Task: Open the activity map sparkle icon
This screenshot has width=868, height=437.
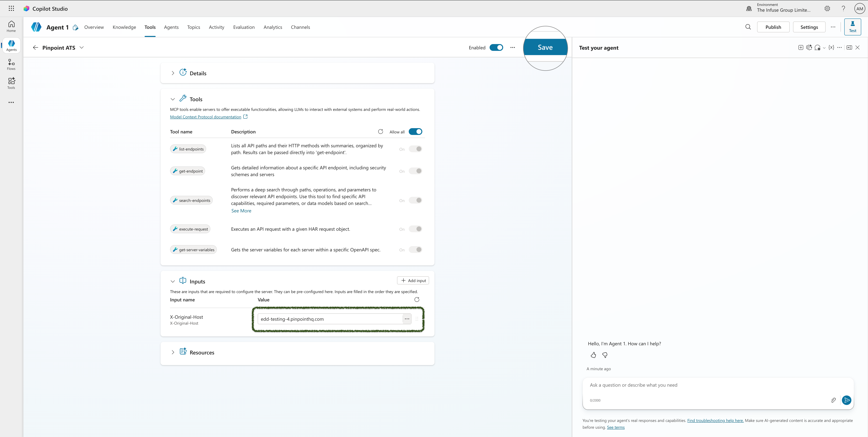Action: pos(809,47)
